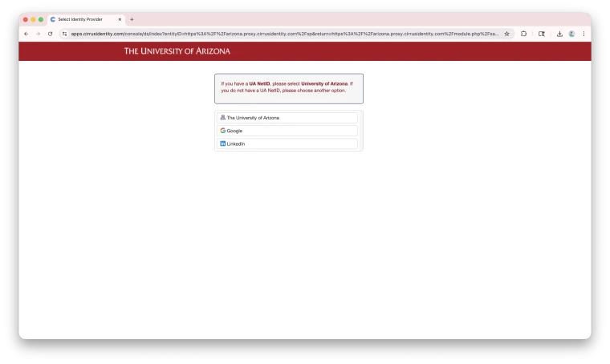Open the extensions puzzle icon

[523, 34]
